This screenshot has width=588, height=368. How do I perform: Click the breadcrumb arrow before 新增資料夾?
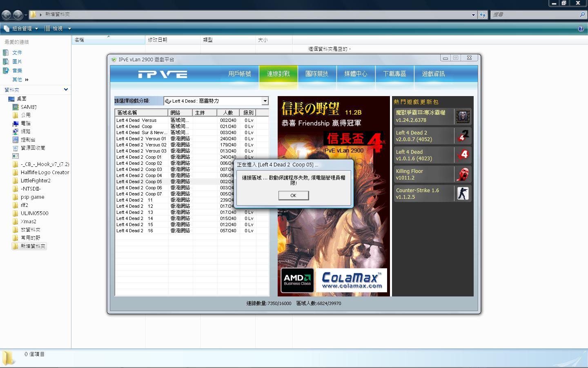[41, 14]
